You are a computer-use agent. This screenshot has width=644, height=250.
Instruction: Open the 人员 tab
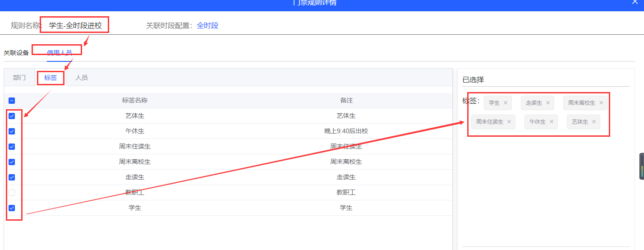[82, 78]
